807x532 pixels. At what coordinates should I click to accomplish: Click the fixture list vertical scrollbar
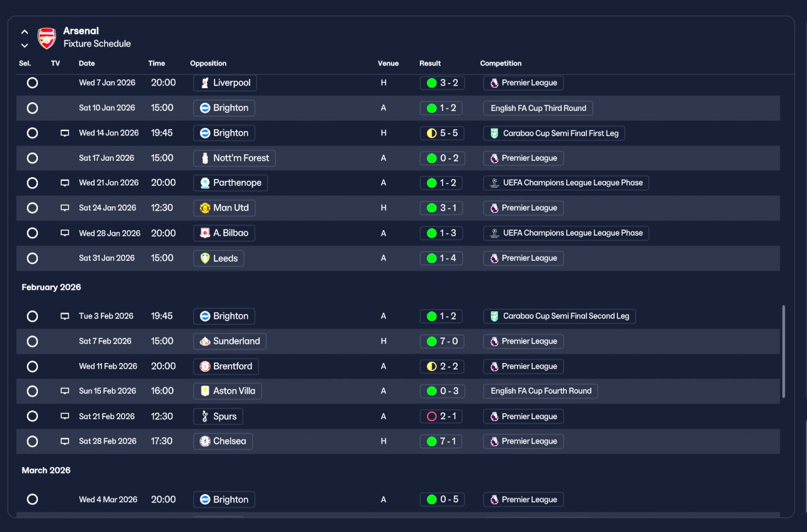tap(784, 352)
